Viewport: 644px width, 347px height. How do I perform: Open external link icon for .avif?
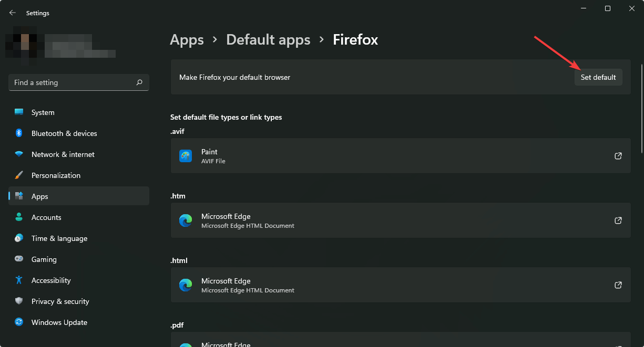click(x=618, y=156)
